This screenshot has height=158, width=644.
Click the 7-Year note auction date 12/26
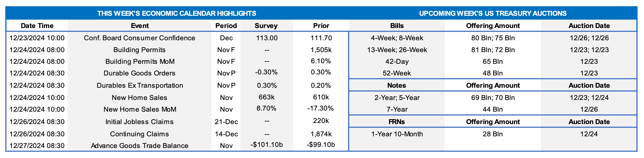pyautogui.click(x=589, y=109)
